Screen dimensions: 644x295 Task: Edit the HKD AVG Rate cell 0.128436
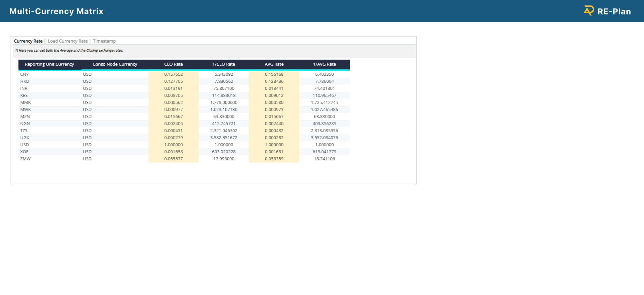(x=274, y=81)
